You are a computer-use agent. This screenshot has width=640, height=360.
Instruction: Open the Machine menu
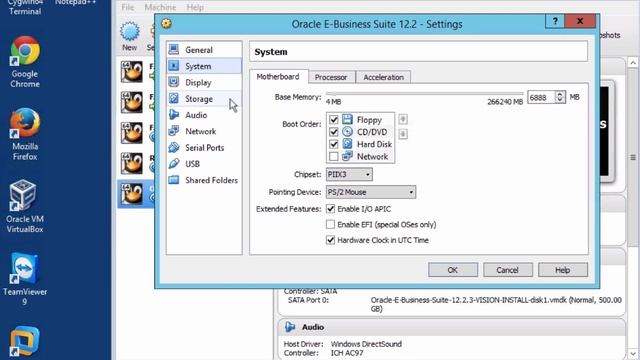[x=160, y=7]
